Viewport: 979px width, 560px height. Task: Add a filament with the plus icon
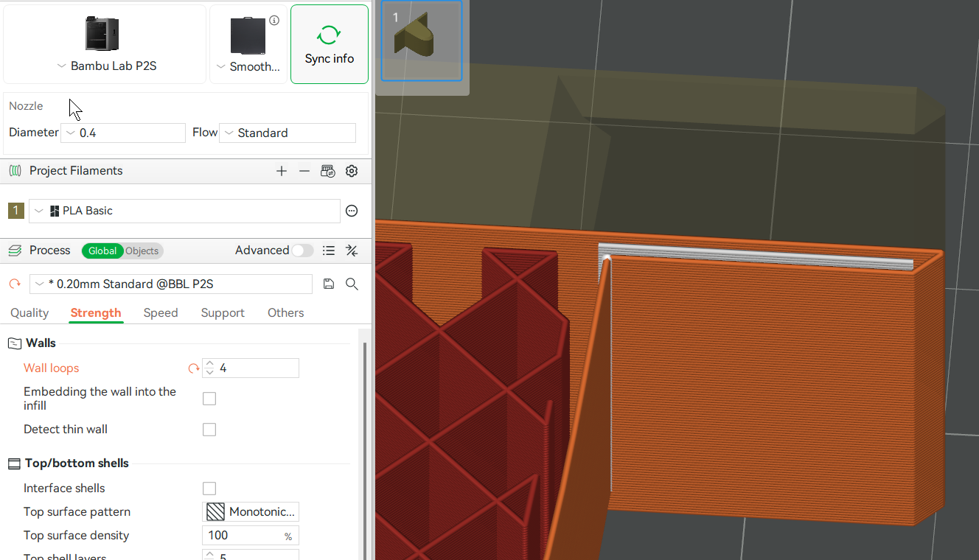tap(282, 171)
